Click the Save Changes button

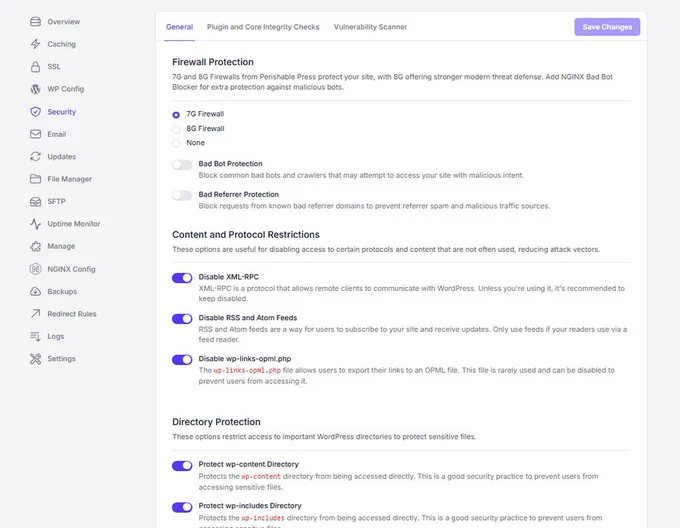tap(607, 27)
